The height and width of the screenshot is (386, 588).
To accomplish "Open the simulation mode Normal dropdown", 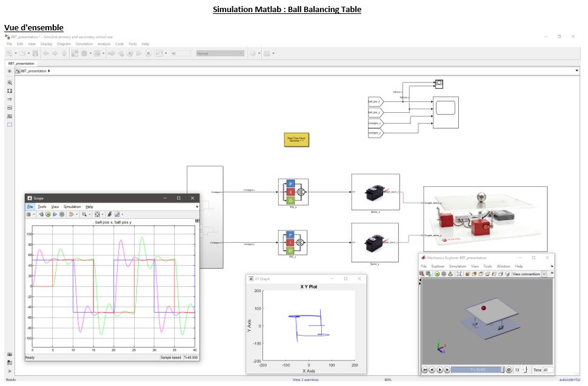I will 221,53.
